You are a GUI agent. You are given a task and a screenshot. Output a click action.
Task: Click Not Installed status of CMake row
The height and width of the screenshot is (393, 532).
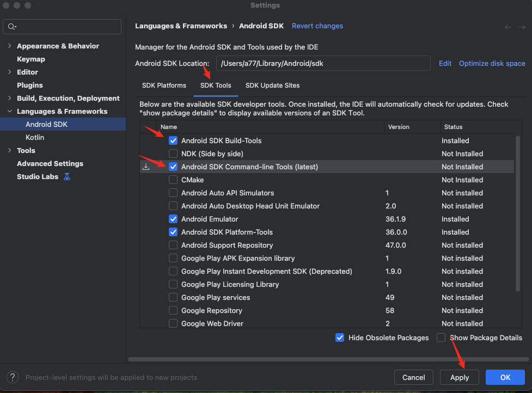tap(462, 180)
